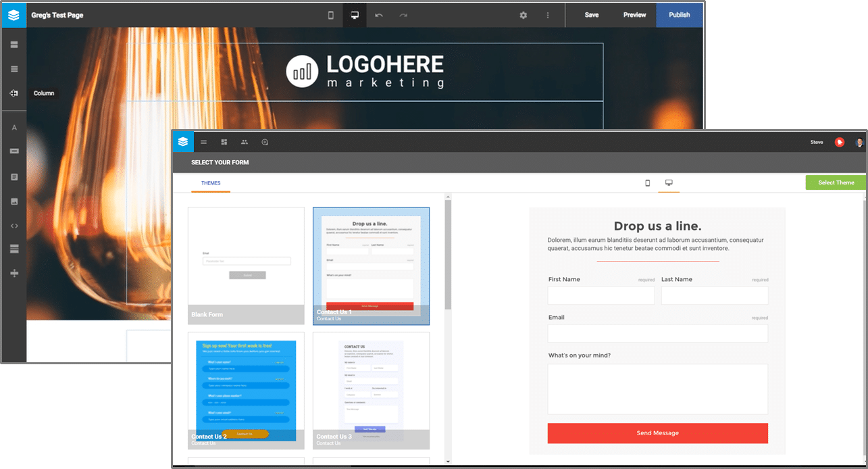
Task: Click the SELECT YOUR FORM header text
Action: (220, 163)
